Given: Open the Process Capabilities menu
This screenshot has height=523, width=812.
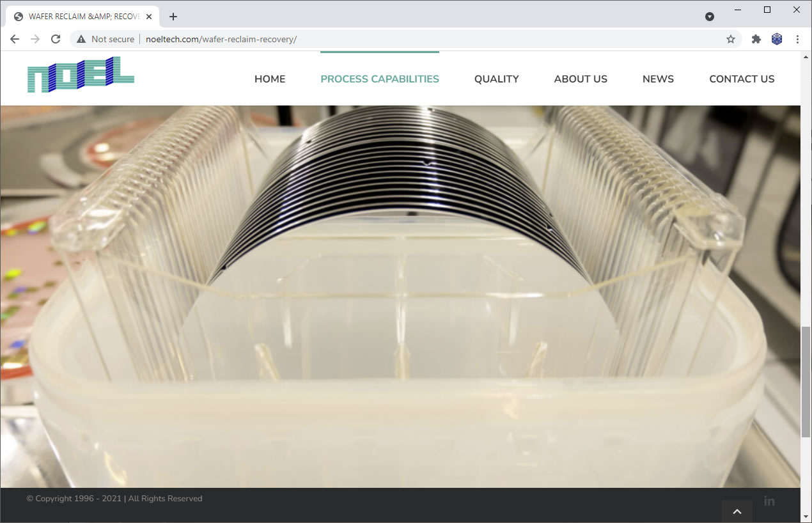Looking at the screenshot, I should (380, 79).
